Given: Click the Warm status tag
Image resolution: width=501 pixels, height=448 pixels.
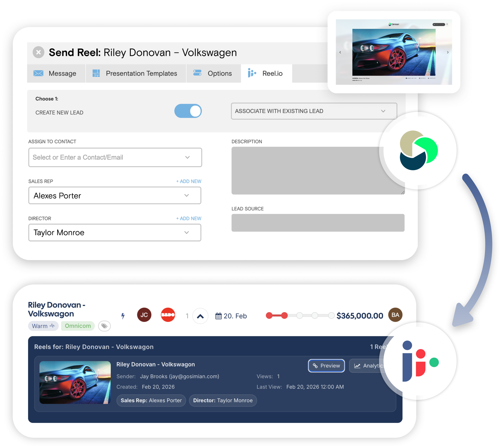Looking at the screenshot, I should [x=43, y=326].
